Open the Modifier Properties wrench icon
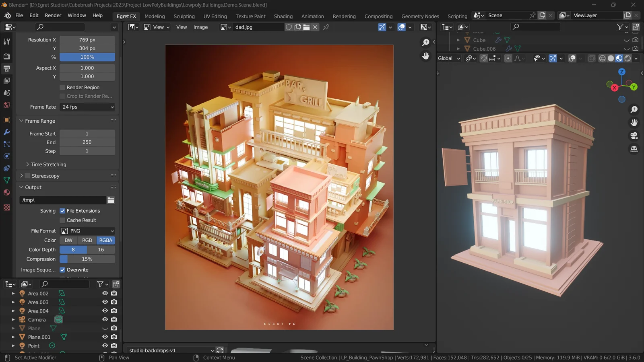 point(6,132)
